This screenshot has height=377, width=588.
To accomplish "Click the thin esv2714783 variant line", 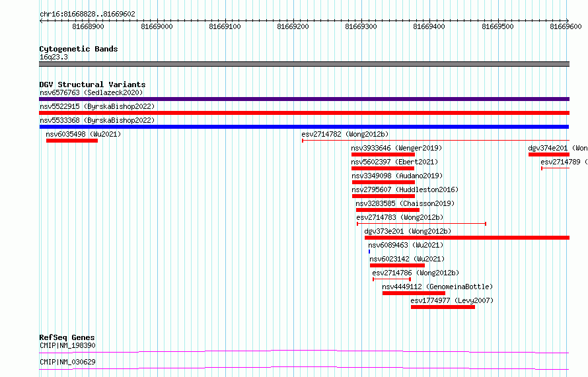I will pyautogui.click(x=422, y=224).
